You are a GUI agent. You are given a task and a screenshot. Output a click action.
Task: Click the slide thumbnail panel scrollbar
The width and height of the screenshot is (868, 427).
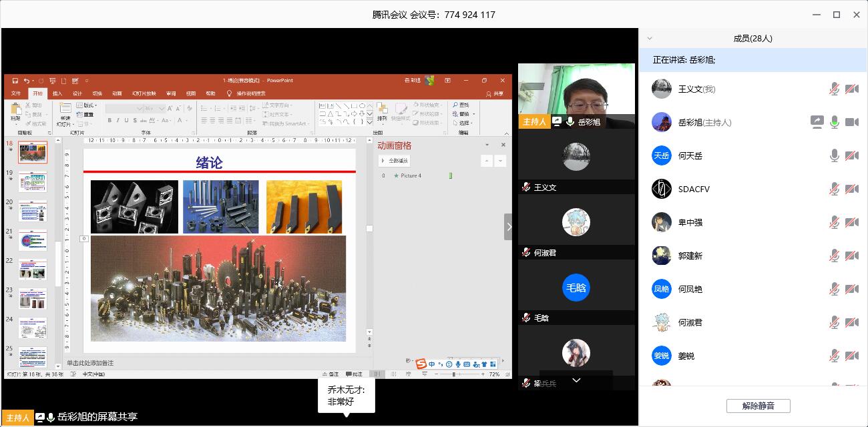pos(58,264)
